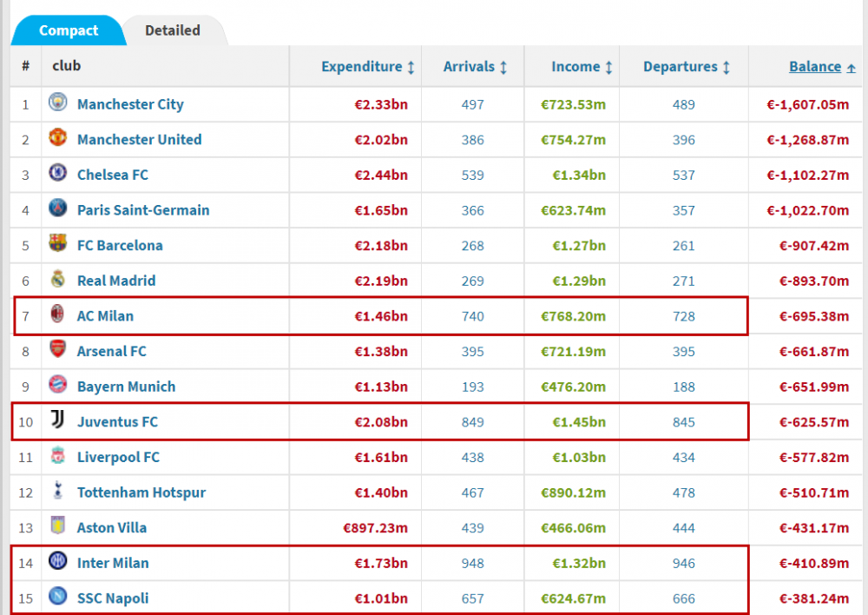Click the Juventus FC logo icon
The image size is (868, 615).
(57, 420)
